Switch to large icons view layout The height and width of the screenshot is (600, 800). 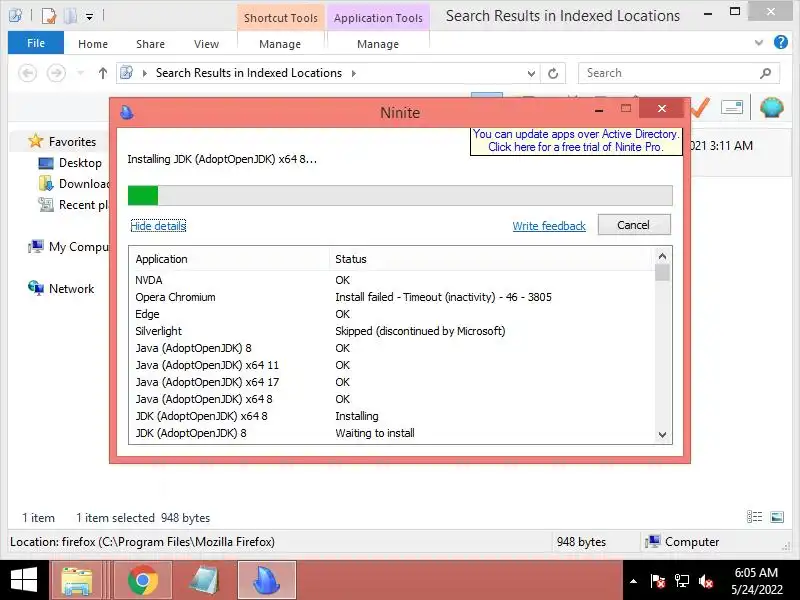coord(777,517)
